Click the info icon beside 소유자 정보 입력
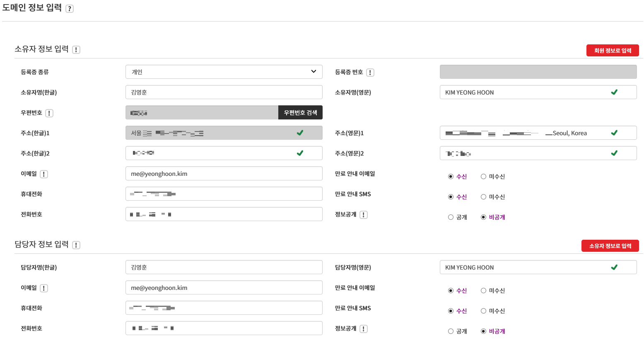Image resolution: width=644 pixels, height=343 pixels. (76, 50)
